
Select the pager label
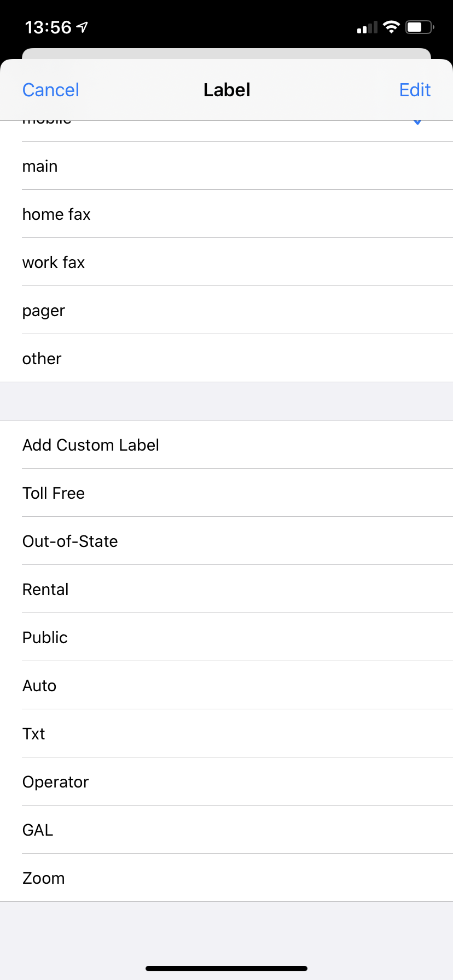tap(226, 310)
